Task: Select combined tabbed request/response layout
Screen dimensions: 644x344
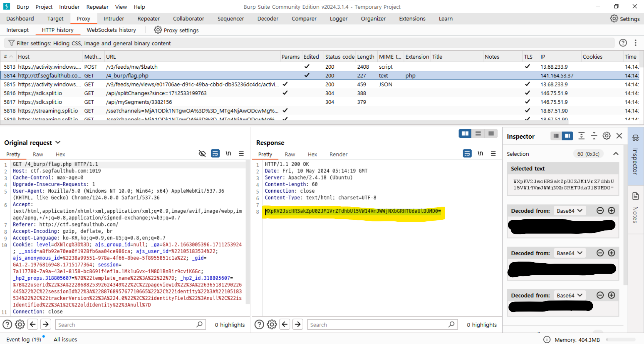Action: point(491,134)
